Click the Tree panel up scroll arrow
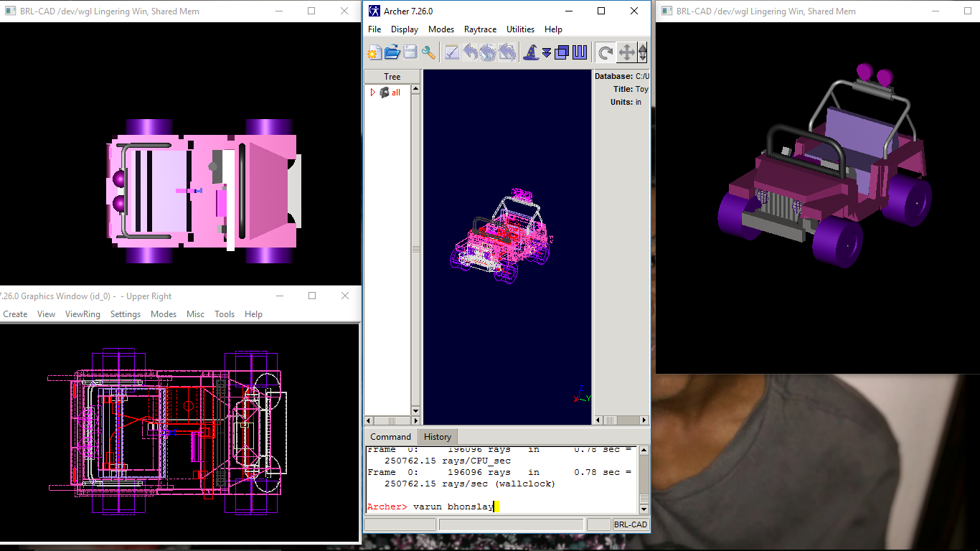 click(x=415, y=88)
